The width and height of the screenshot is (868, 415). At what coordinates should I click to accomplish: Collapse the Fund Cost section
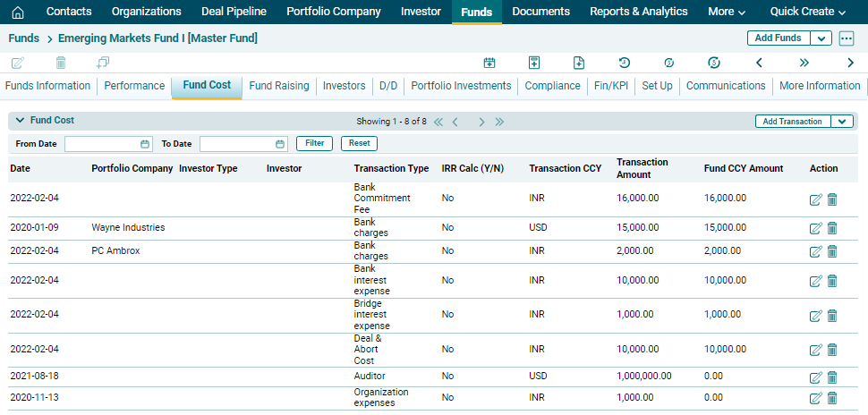tap(20, 120)
